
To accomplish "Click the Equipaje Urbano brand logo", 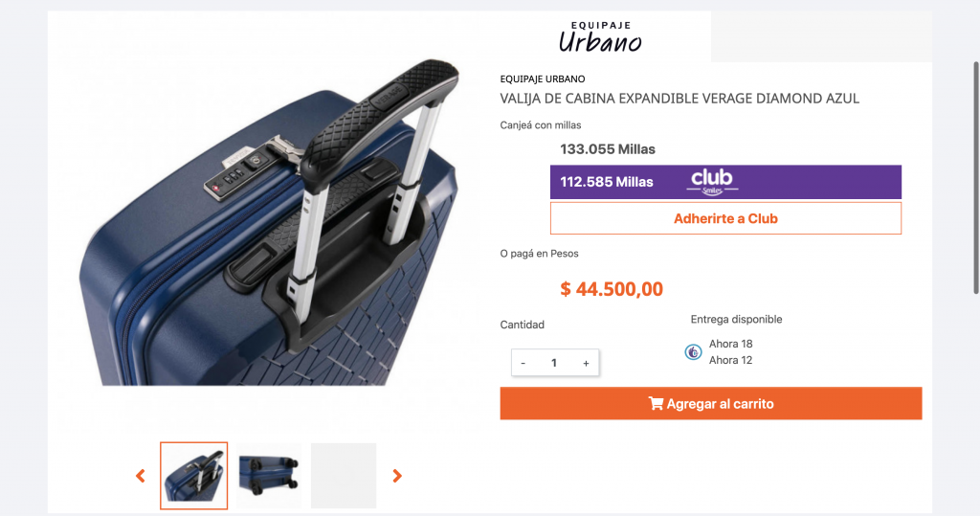I will pyautogui.click(x=600, y=37).
